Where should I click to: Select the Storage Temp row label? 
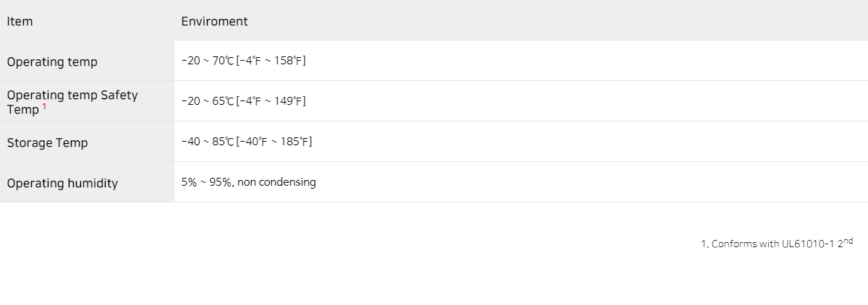coord(47,142)
